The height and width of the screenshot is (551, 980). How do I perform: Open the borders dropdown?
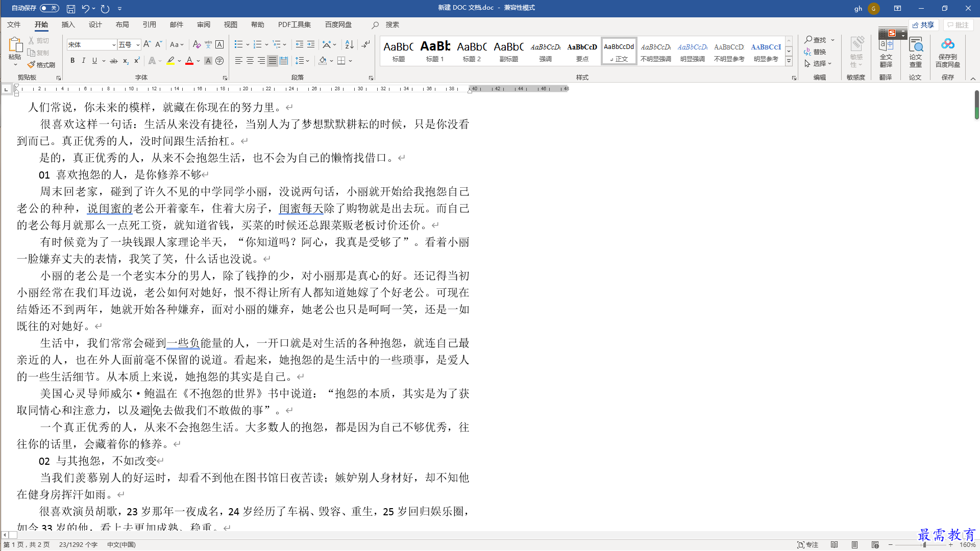pos(351,61)
